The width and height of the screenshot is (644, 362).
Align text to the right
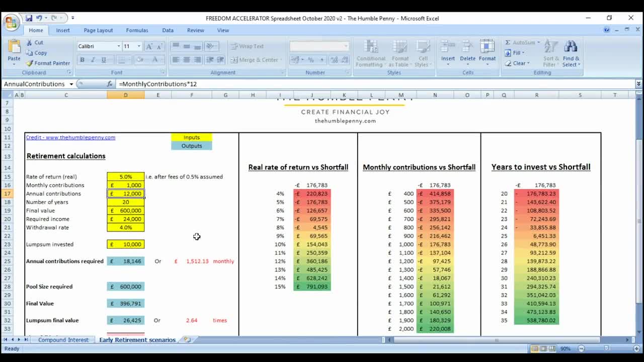[x=197, y=60]
